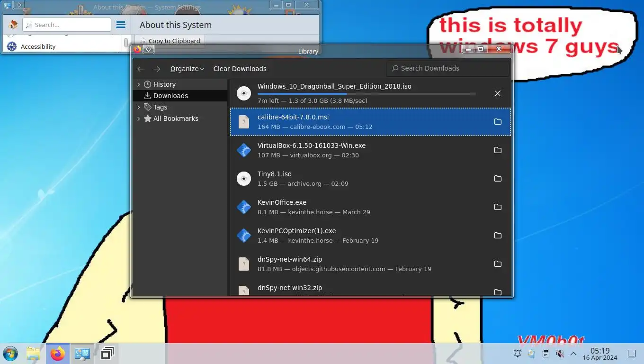Select the KevinPCOptimizer(1).exe download entry
This screenshot has height=364, width=644.
tap(370, 236)
